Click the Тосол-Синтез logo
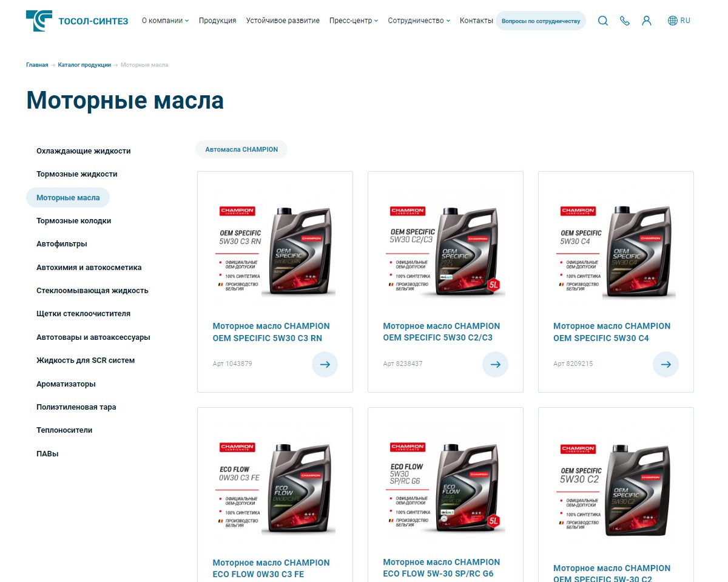This screenshot has height=582, width=728. [x=77, y=21]
